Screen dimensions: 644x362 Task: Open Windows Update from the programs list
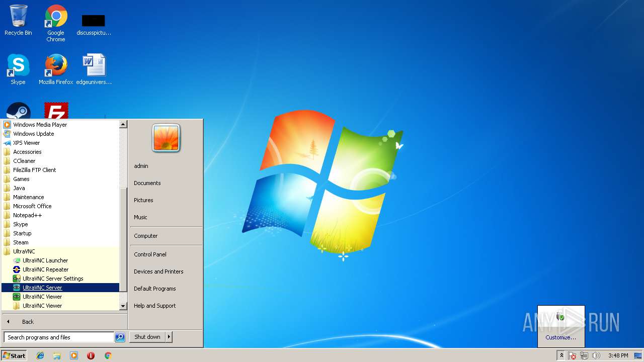coord(60,134)
